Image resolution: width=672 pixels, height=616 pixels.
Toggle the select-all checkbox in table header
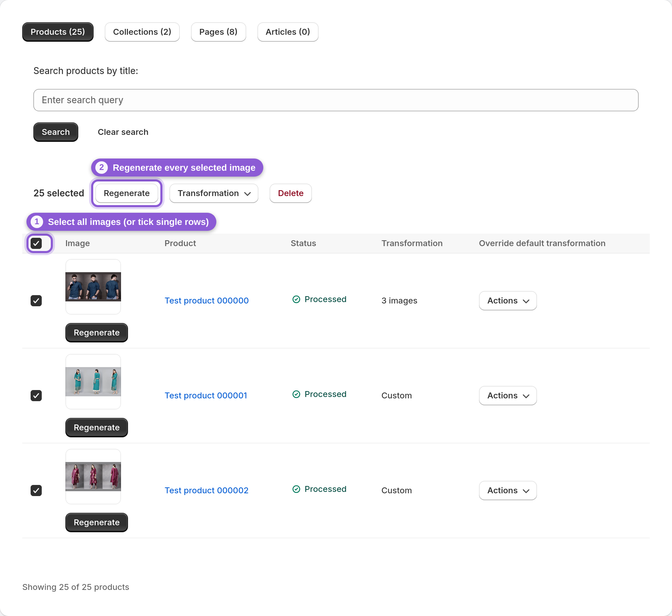pyautogui.click(x=36, y=243)
